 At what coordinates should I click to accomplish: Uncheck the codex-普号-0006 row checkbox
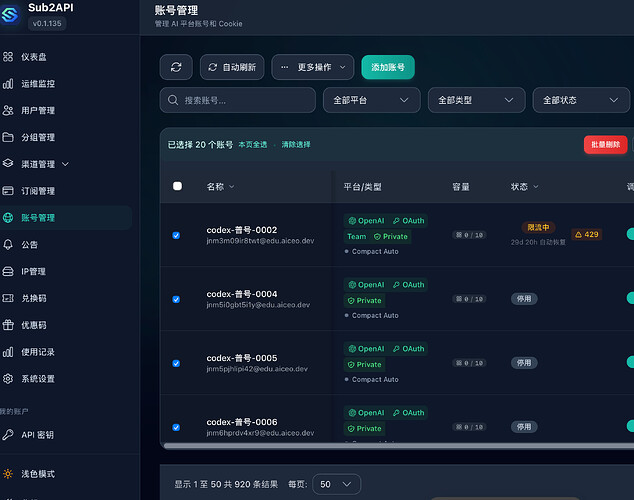click(176, 427)
